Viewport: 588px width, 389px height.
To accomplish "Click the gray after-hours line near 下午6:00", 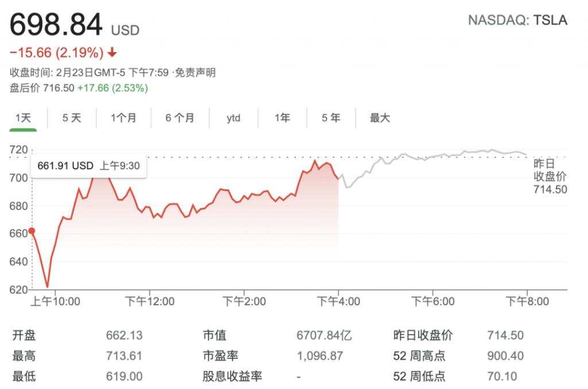I will point(433,156).
